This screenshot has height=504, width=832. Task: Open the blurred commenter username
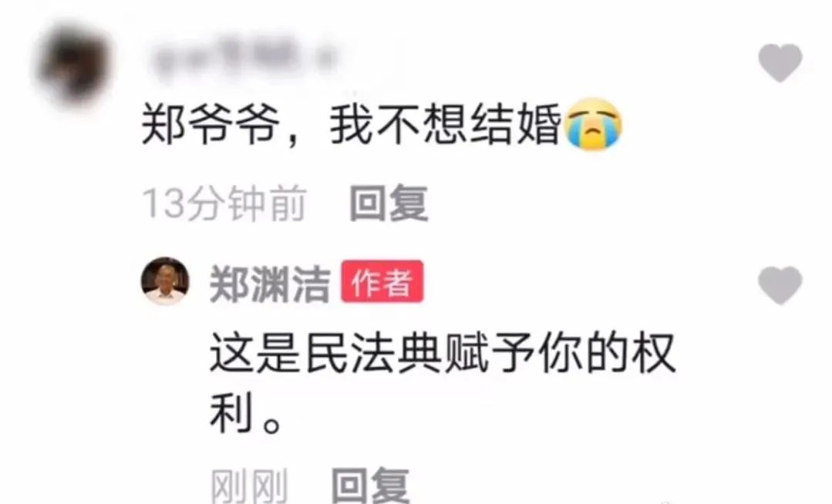[243, 59]
